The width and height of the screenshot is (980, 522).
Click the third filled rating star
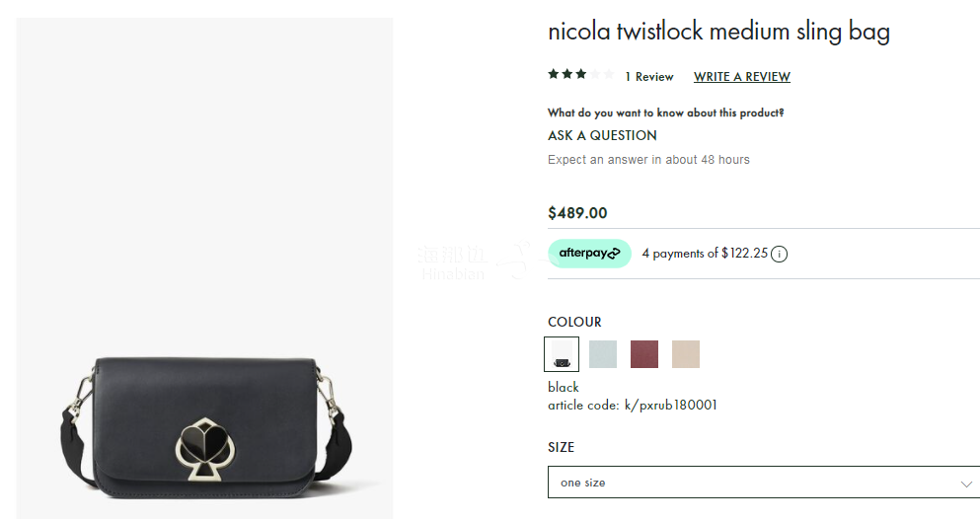[581, 74]
